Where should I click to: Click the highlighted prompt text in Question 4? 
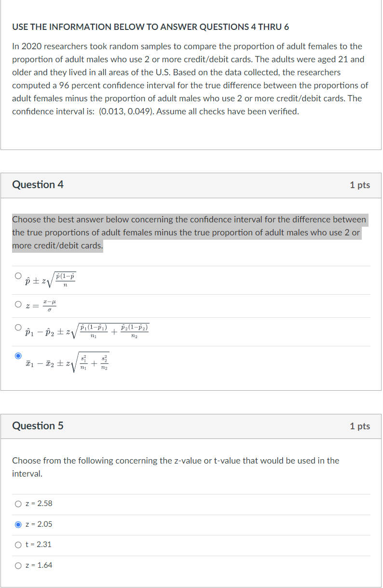tap(188, 232)
